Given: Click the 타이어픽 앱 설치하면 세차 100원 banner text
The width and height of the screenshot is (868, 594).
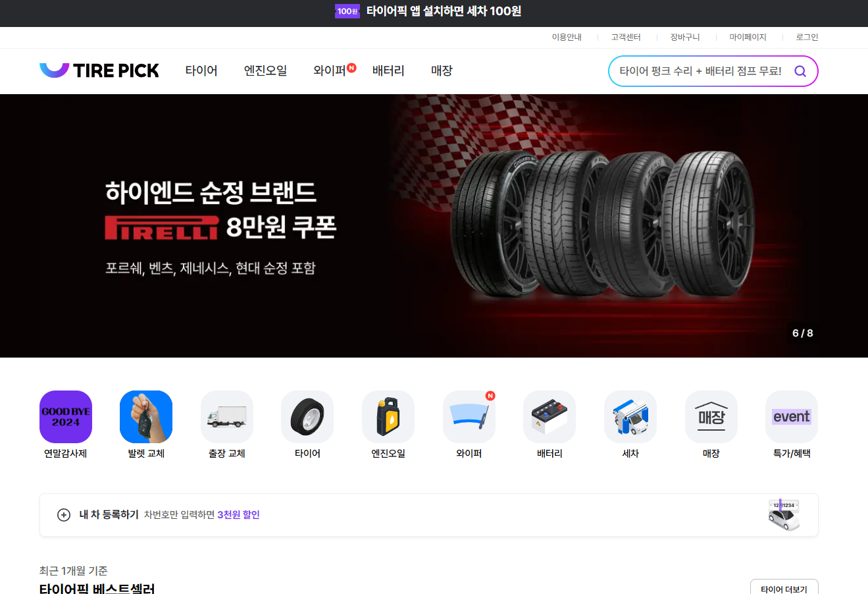Looking at the screenshot, I should 444,11.
